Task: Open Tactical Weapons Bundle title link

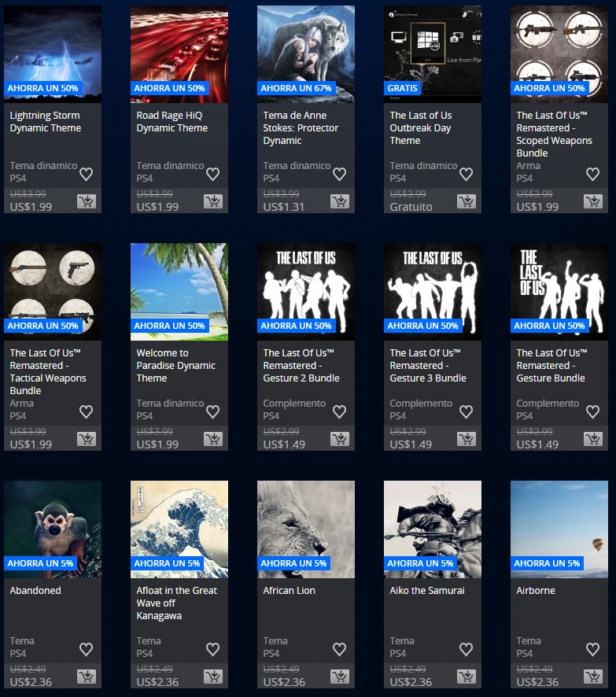Action: pos(48,371)
